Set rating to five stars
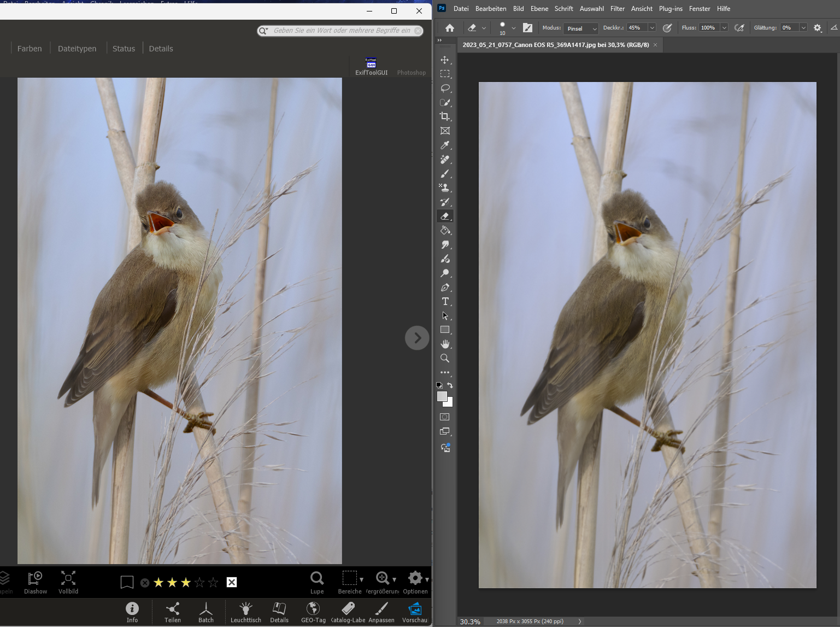The image size is (840, 627). tap(213, 582)
